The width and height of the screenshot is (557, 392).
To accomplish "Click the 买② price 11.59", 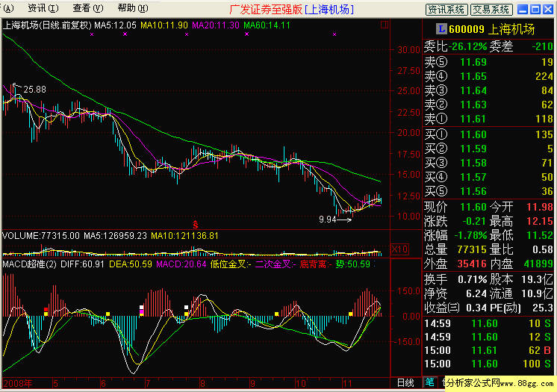I will pyautogui.click(x=473, y=149).
